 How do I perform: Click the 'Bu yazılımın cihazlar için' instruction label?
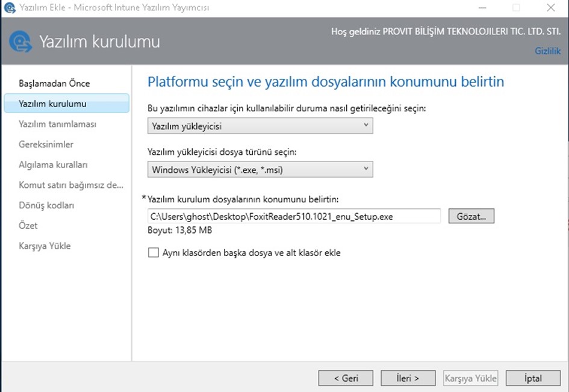(x=287, y=108)
